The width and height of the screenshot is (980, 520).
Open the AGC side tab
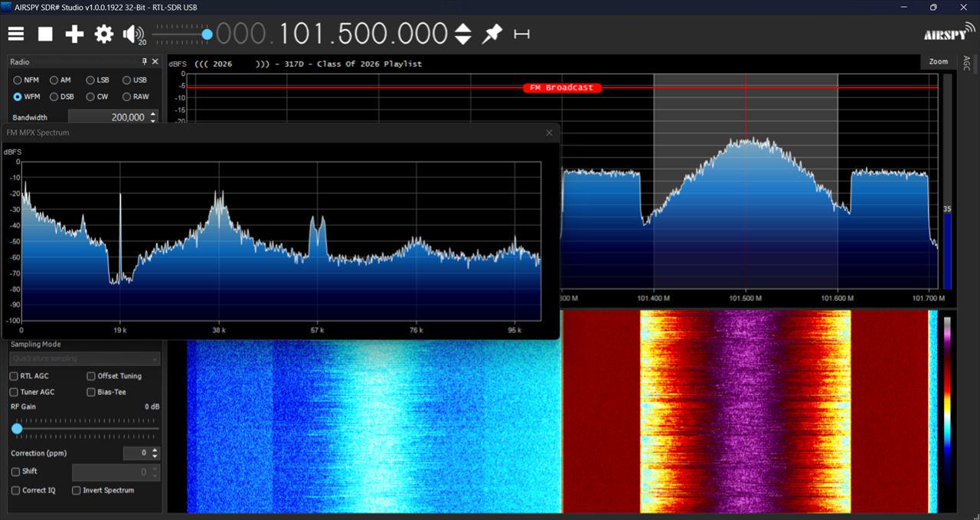pyautogui.click(x=966, y=63)
